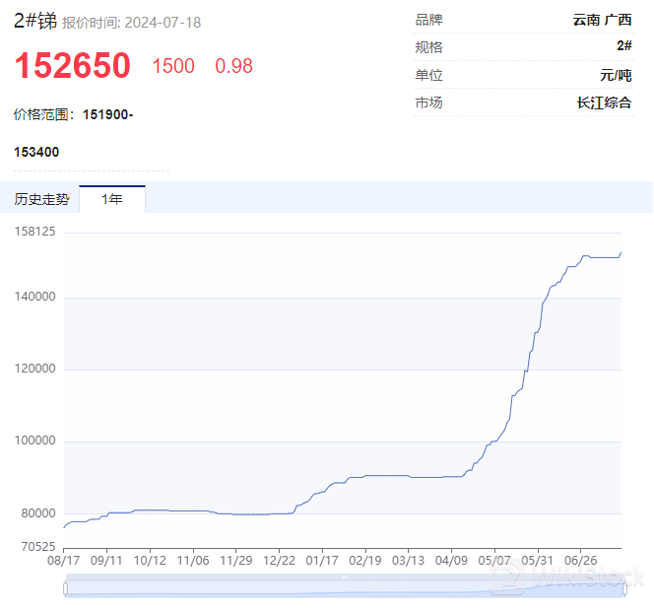Select the 1年 chart tab

(112, 199)
